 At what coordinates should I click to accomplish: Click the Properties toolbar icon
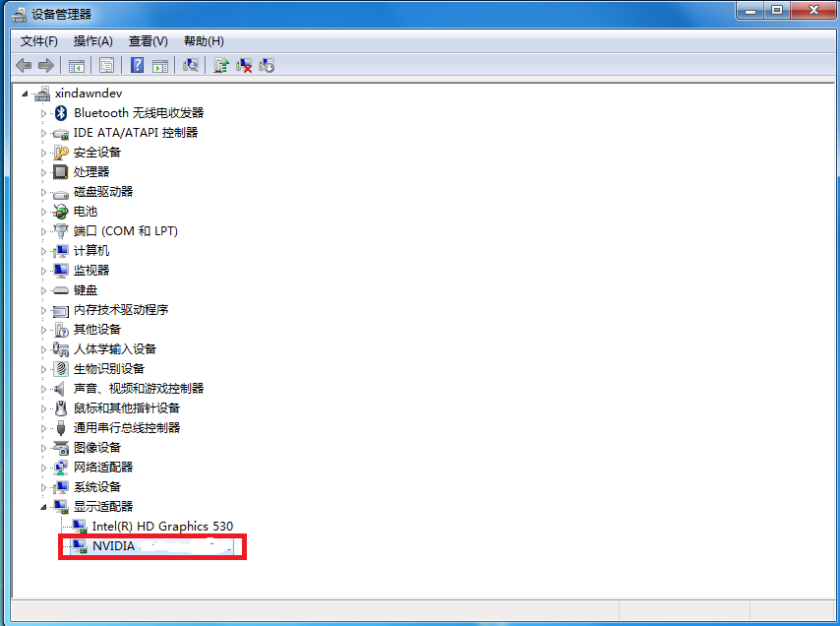click(106, 65)
